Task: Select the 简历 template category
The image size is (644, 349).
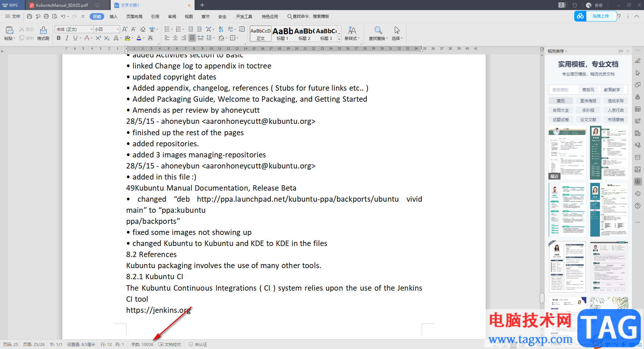Action: pos(561,101)
